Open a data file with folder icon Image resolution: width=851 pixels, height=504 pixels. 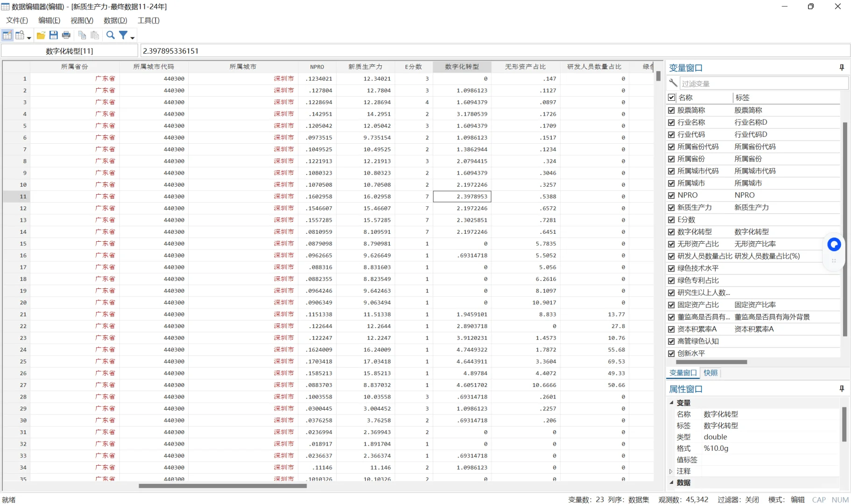41,35
